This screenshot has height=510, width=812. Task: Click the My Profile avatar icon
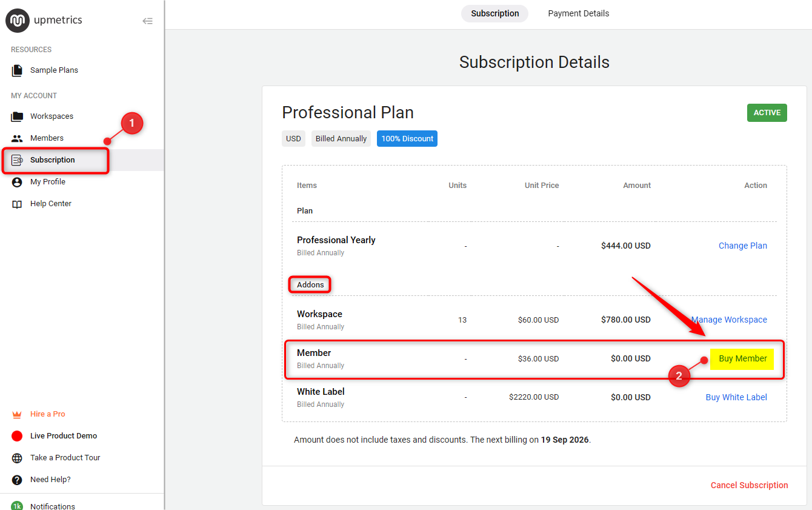tap(17, 182)
